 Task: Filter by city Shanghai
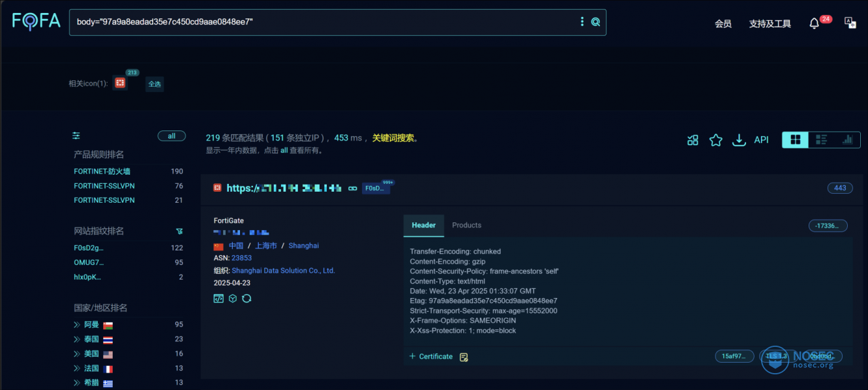tap(304, 246)
